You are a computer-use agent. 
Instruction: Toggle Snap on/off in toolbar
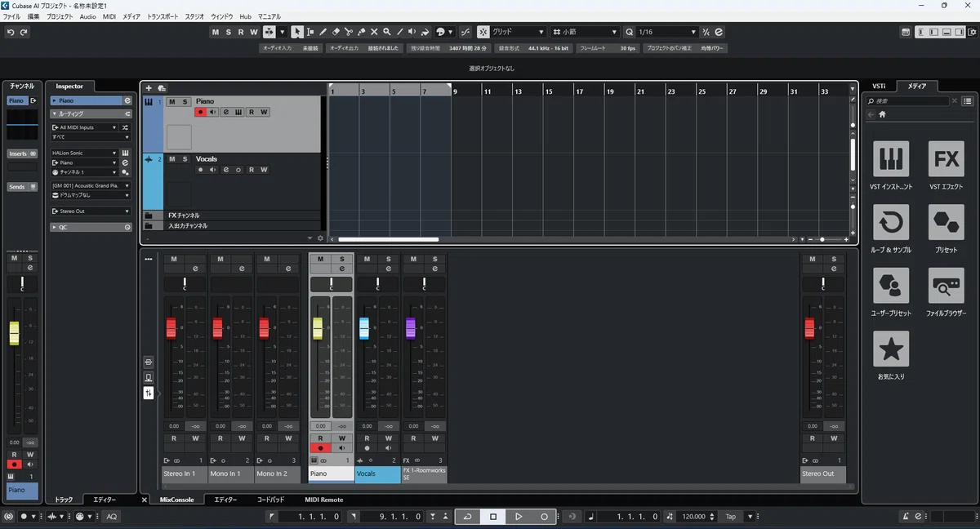483,32
